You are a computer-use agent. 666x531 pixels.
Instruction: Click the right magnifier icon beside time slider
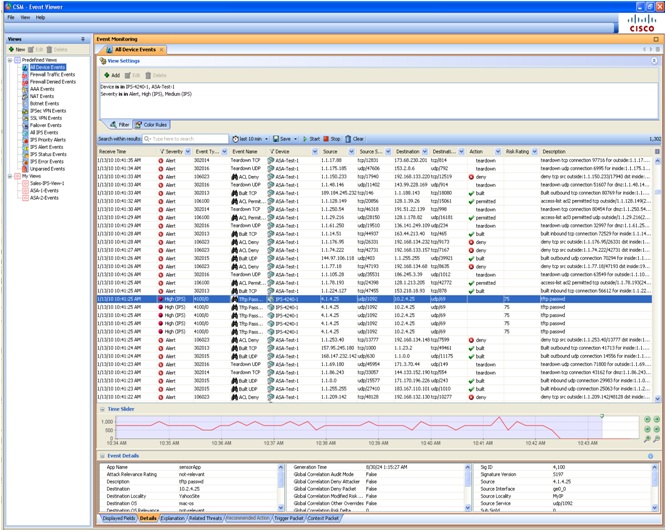[657, 439]
